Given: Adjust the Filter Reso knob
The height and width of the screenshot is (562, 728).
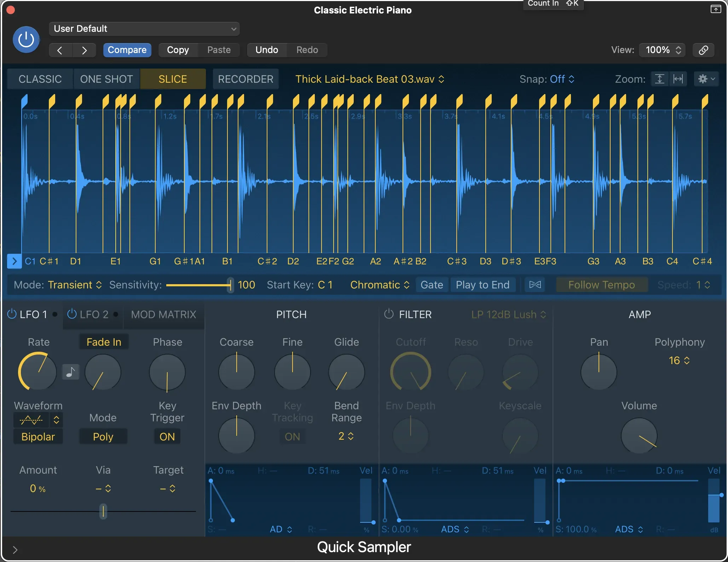Looking at the screenshot, I should click(x=466, y=372).
